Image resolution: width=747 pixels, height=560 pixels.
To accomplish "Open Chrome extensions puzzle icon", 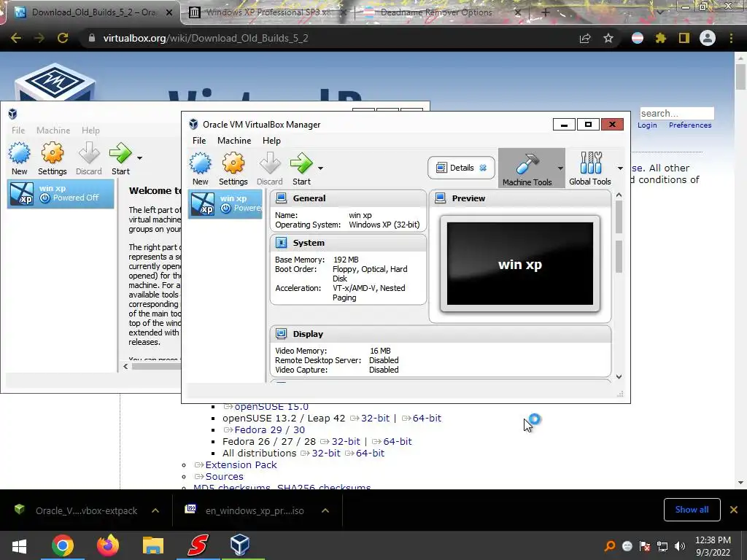I will pos(661,38).
